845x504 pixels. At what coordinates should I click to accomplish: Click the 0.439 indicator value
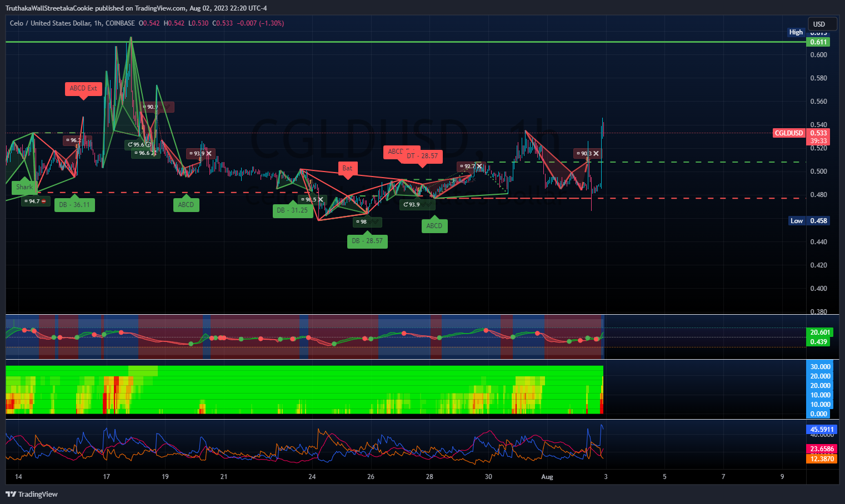pyautogui.click(x=818, y=341)
